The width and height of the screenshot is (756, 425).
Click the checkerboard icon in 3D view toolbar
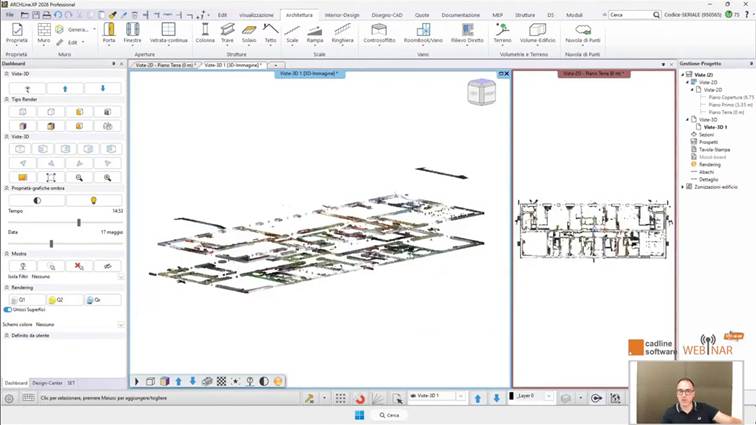[x=221, y=381]
